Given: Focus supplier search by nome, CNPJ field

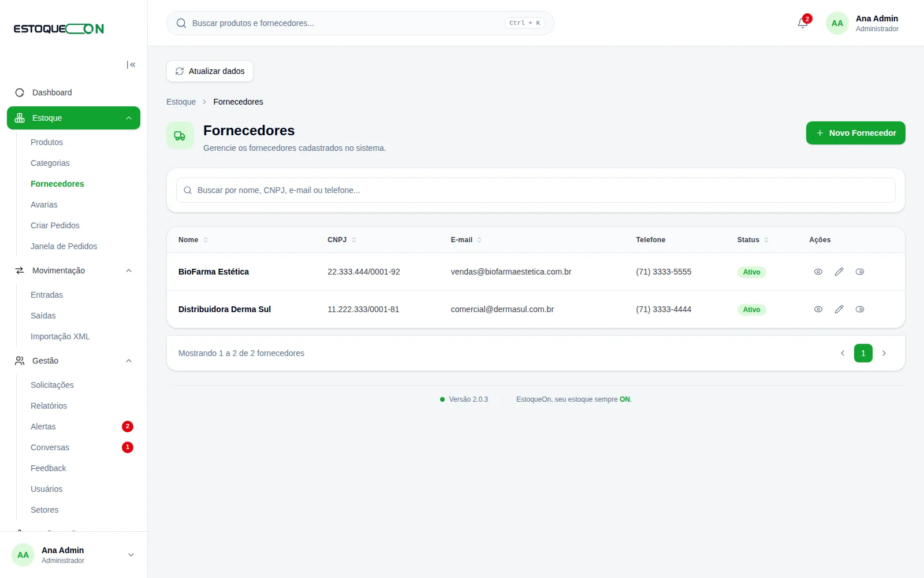Looking at the screenshot, I should coord(536,190).
